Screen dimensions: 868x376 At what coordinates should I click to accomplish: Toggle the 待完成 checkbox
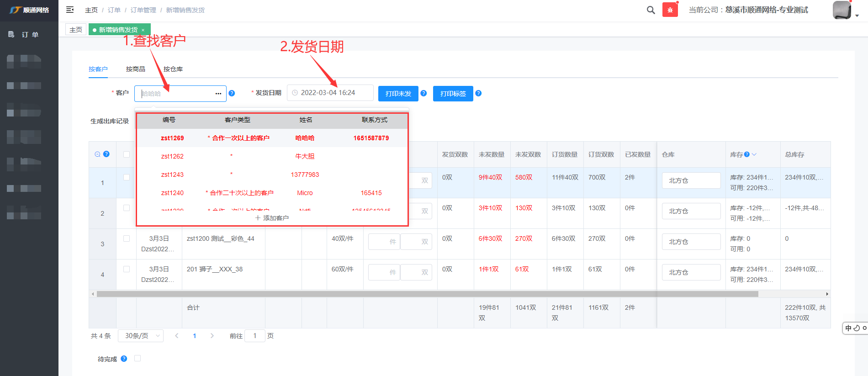(138, 359)
